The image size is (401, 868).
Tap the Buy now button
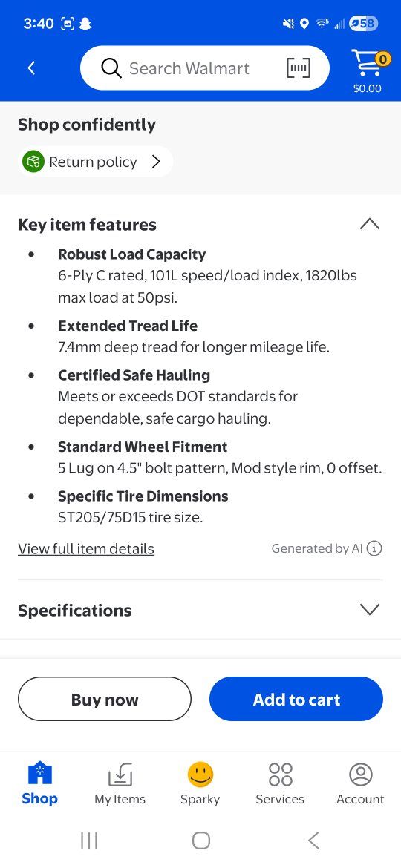[105, 699]
